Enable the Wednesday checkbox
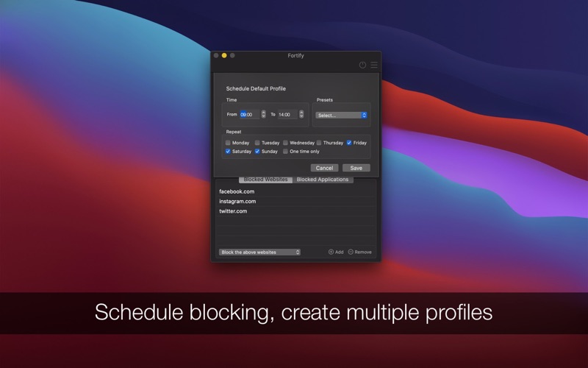This screenshot has width=588, height=368. click(285, 143)
